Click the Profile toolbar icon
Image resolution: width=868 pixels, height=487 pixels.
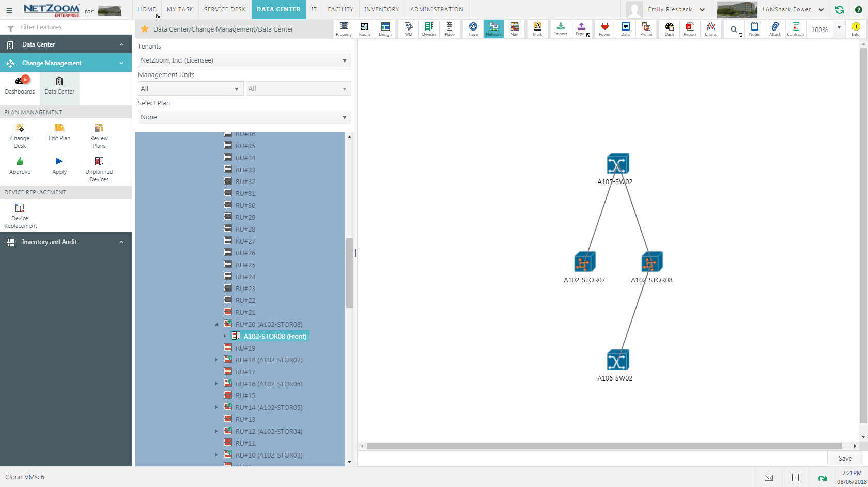[646, 29]
